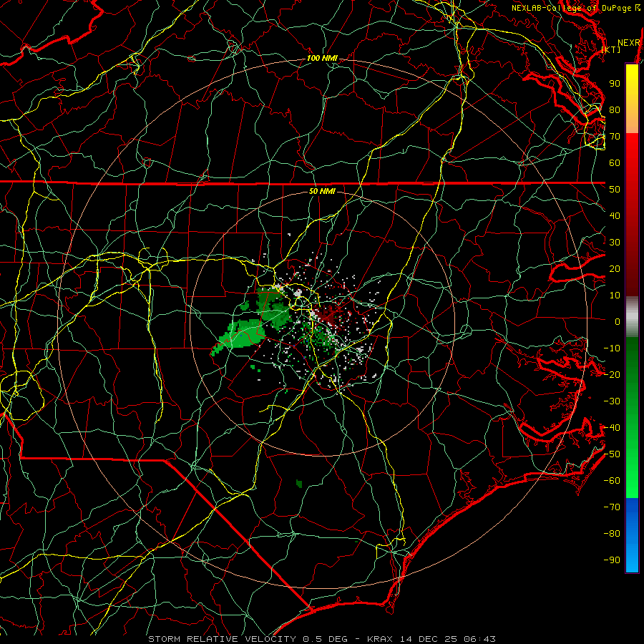
Task: Click the 30 value on velocity scale
Action: coord(615,243)
